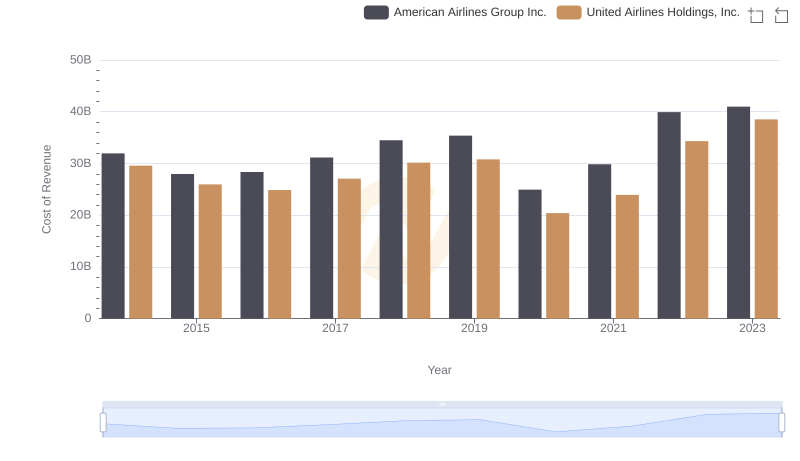
Task: Click the United Airlines bar for 2014
Action: pos(141,242)
